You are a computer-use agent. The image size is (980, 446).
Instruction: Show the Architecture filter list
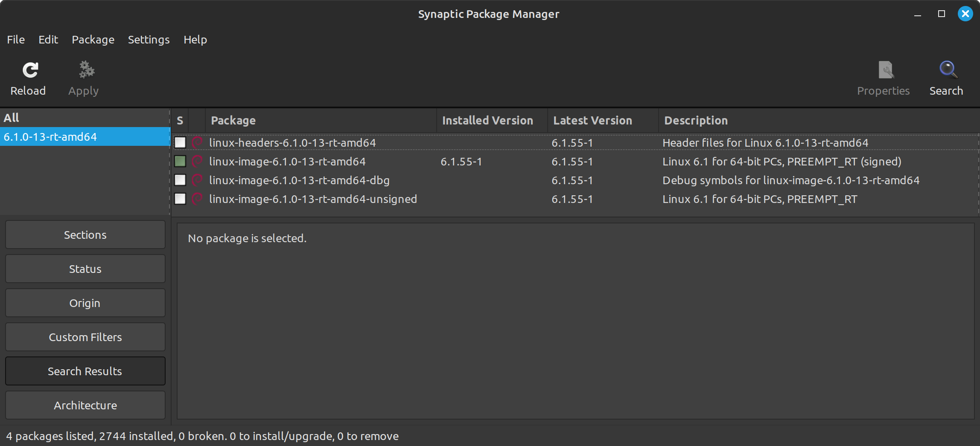pyautogui.click(x=85, y=405)
